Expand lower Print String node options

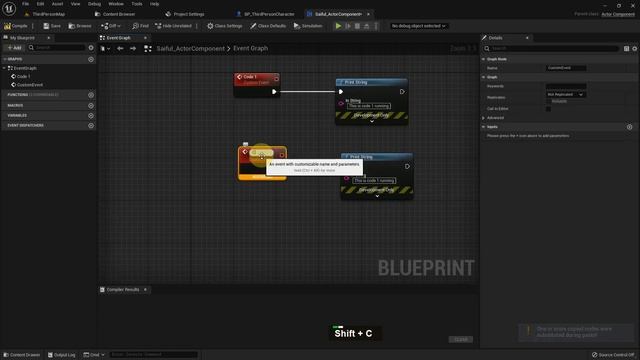click(x=377, y=196)
